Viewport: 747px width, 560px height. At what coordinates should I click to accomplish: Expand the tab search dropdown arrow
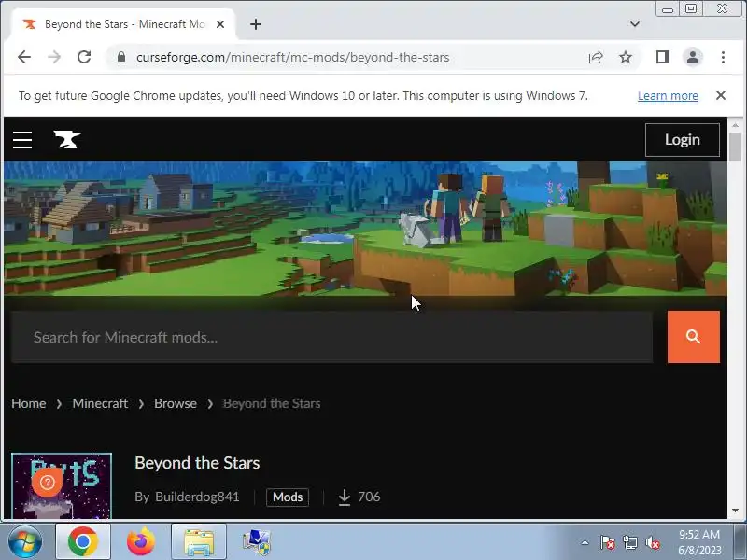click(635, 24)
